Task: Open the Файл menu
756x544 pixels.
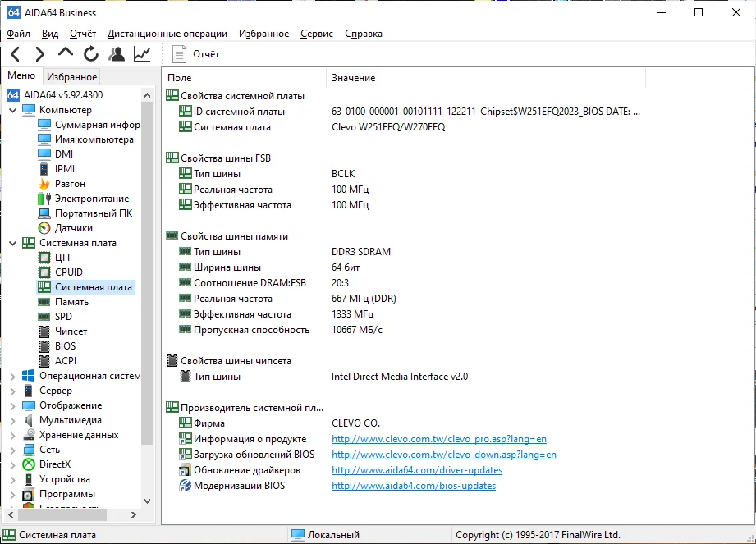Action: [x=18, y=34]
